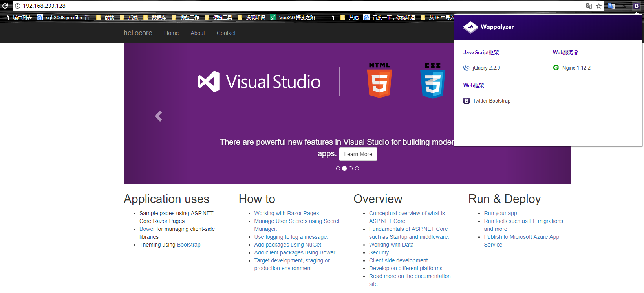
Task: Open Publish to Microsoft Azure App Service link
Action: (521, 241)
